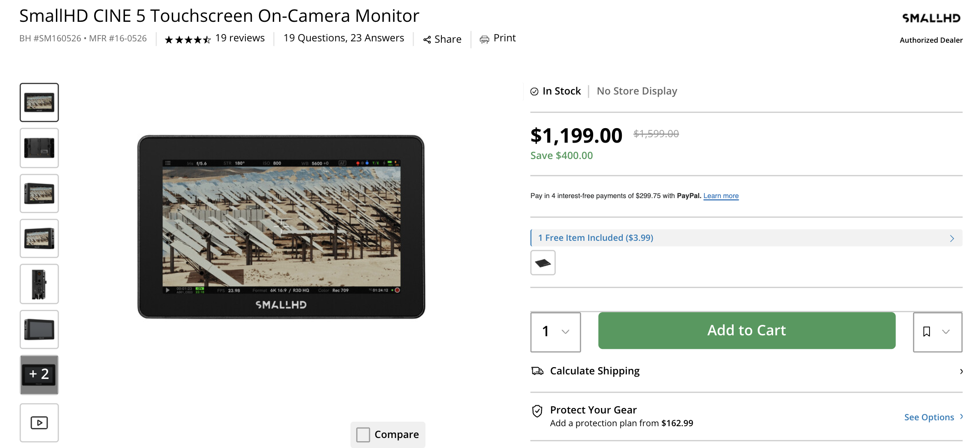This screenshot has height=448, width=980.
Task: Click the protection shield icon
Action: (x=537, y=411)
